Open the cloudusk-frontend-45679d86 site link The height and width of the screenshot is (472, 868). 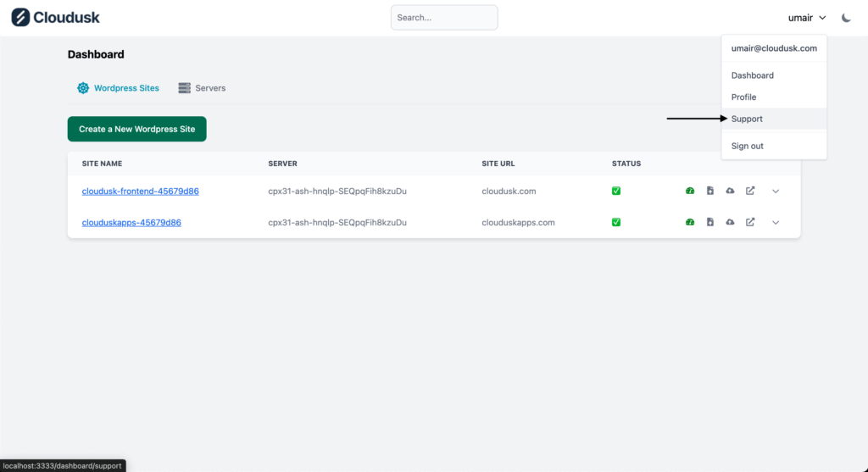tap(140, 191)
